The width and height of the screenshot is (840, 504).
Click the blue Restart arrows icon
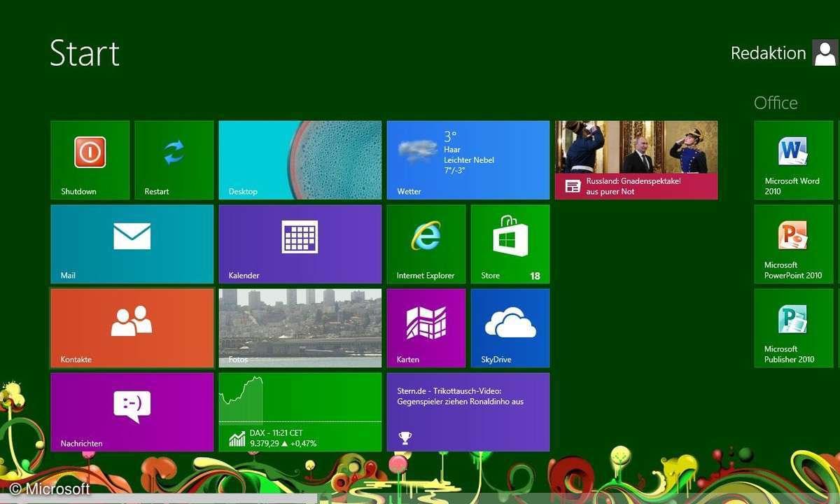coord(174,152)
